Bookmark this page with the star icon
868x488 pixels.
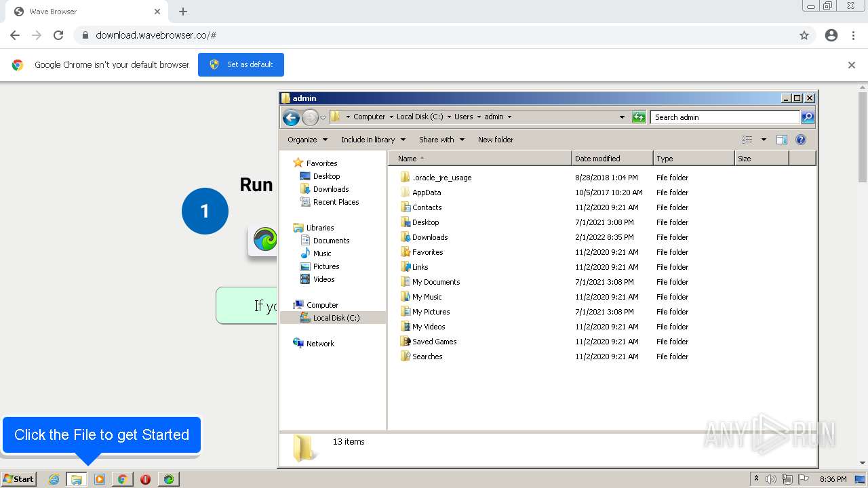pos(804,35)
